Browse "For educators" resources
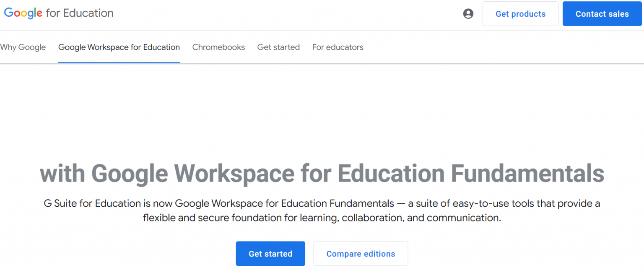The width and height of the screenshot is (644, 270). (338, 47)
